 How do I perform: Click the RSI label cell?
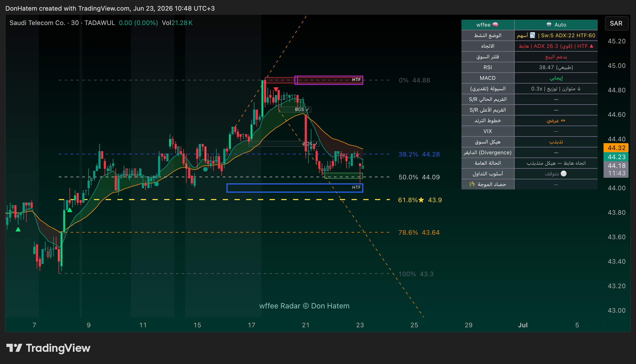pos(488,67)
